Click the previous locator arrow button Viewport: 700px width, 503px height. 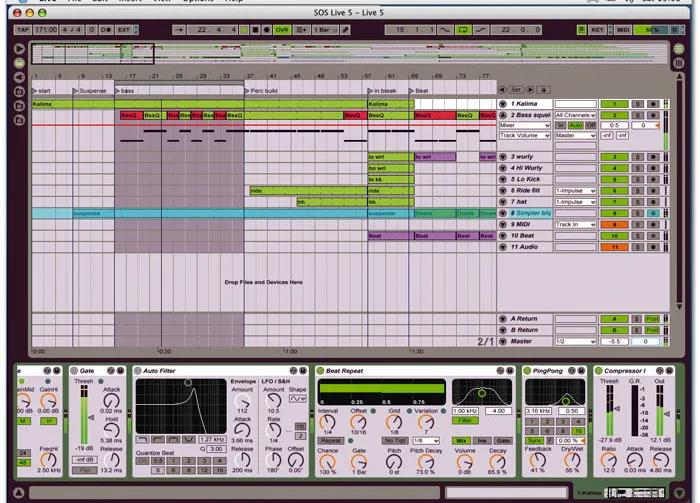pos(502,90)
